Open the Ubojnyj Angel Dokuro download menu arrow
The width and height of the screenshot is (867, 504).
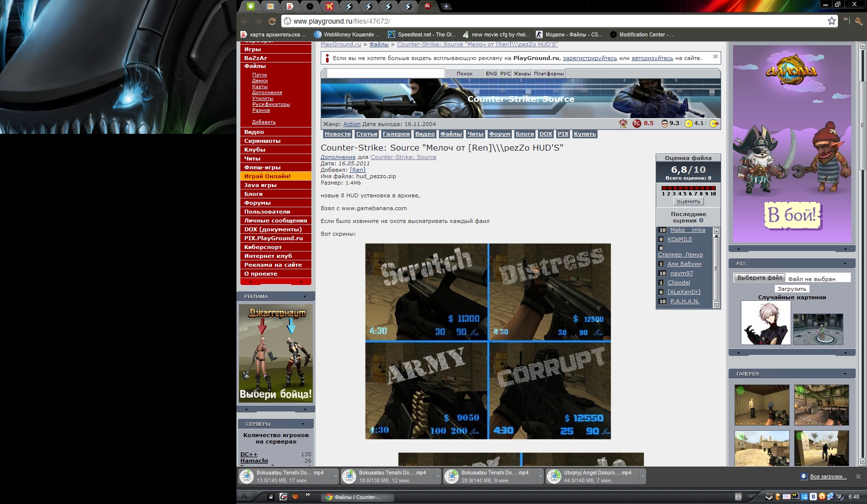(642, 476)
